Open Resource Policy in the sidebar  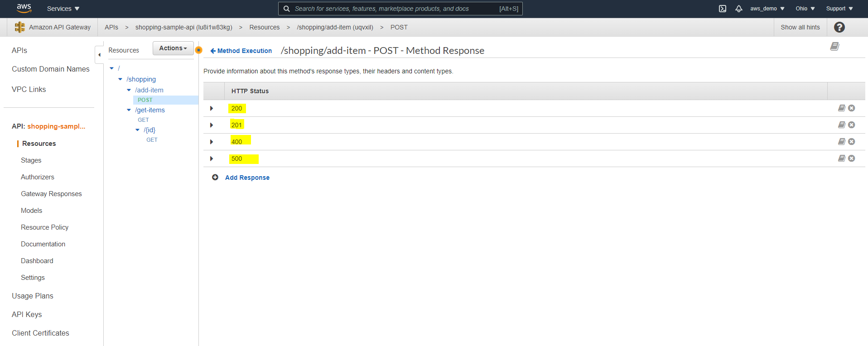[x=44, y=227]
